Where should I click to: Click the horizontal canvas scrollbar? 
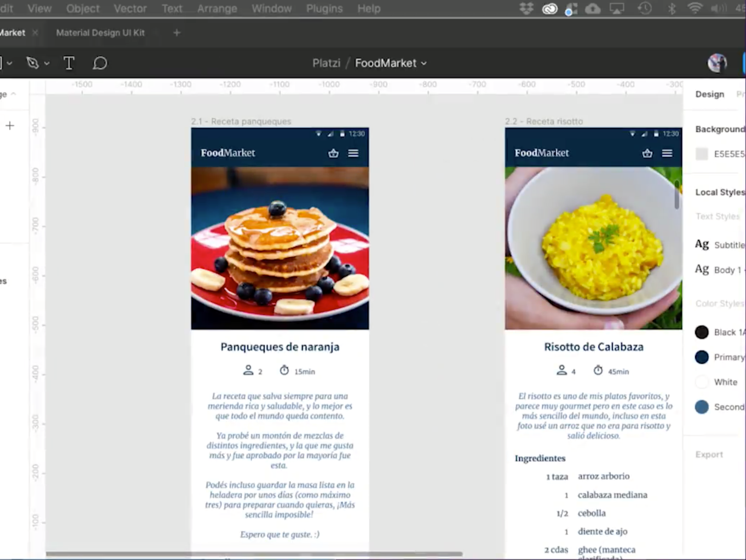pos(254,554)
